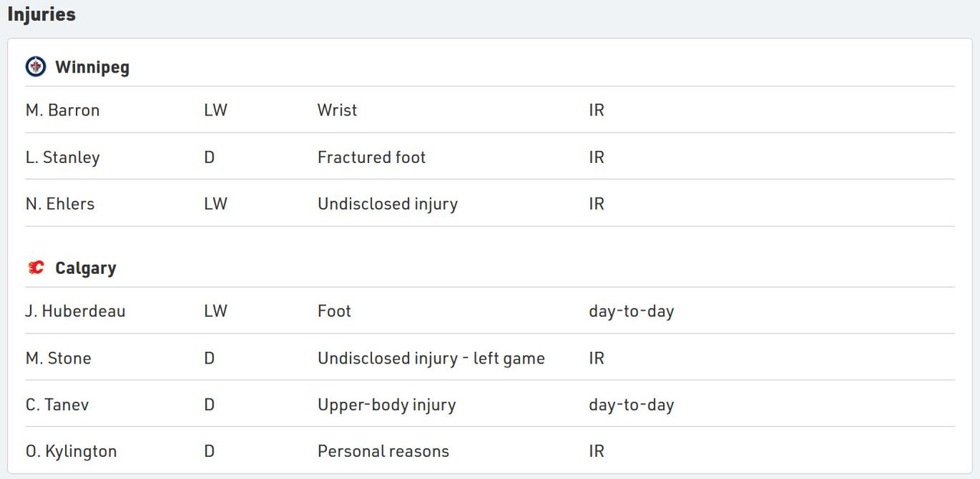
Task: Click Tanev's Upper-body injury description
Action: point(387,405)
